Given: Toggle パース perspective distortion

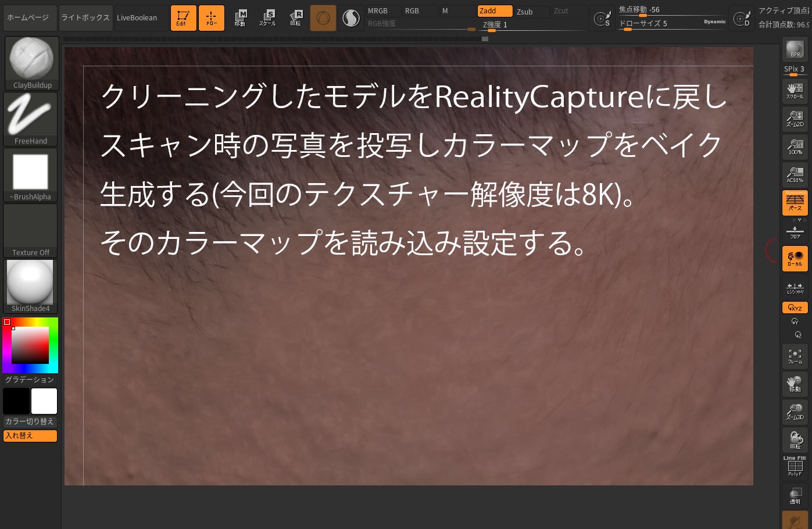Looking at the screenshot, I should coord(795,202).
